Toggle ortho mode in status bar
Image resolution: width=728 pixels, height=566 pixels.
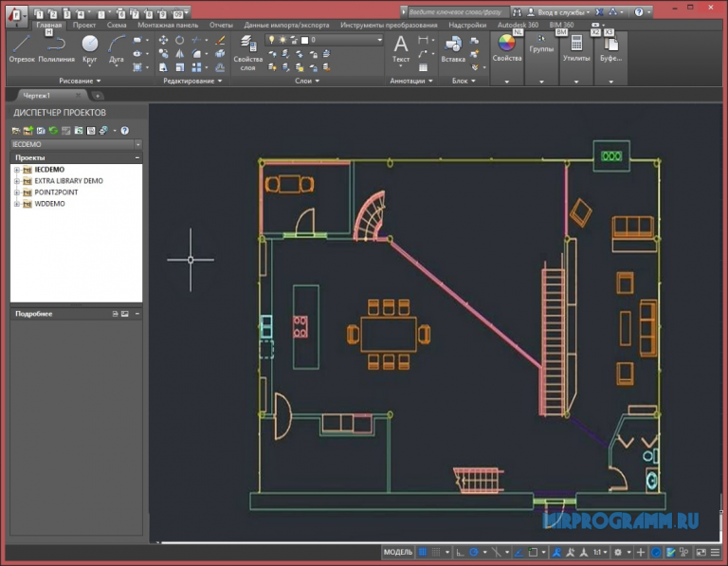pyautogui.click(x=460, y=552)
